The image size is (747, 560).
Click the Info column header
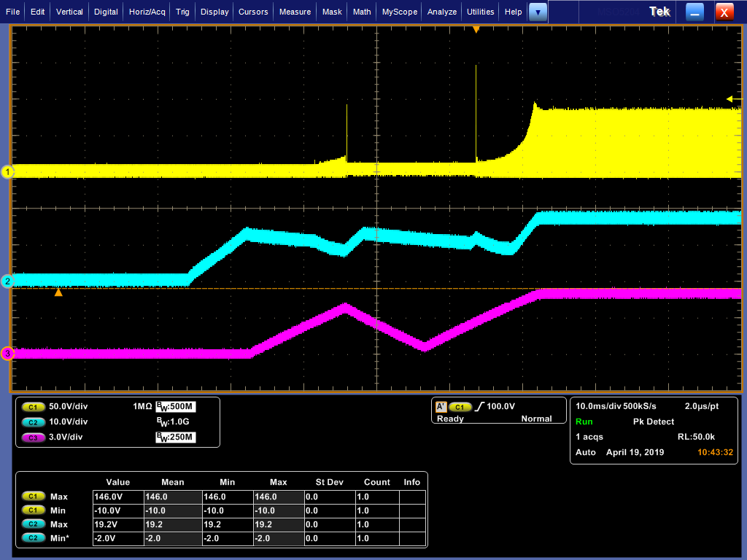click(x=412, y=483)
